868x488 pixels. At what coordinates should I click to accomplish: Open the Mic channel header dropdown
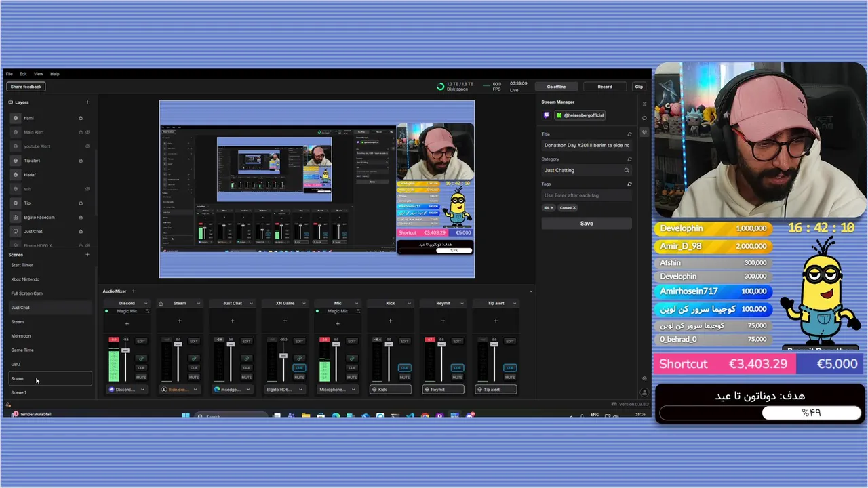[x=357, y=303]
